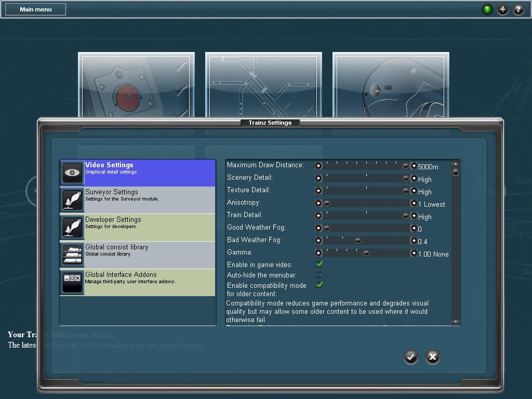Select the Global Interface Addons category

(138, 282)
